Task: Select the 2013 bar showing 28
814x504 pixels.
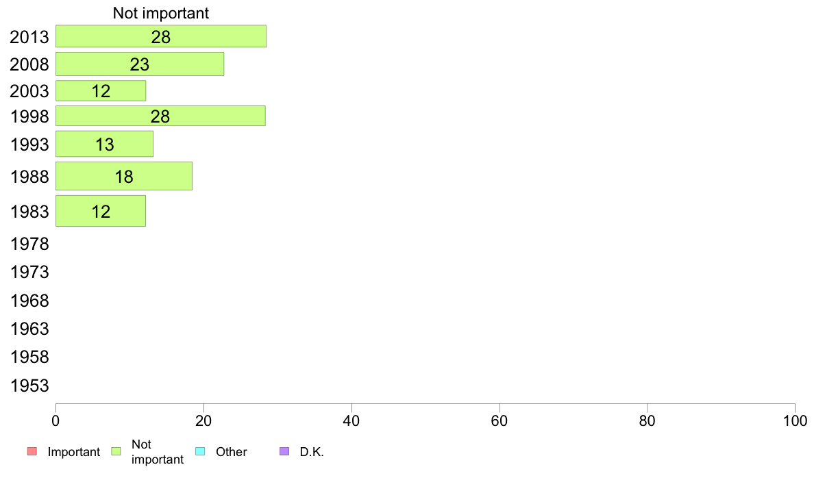Action: [161, 36]
